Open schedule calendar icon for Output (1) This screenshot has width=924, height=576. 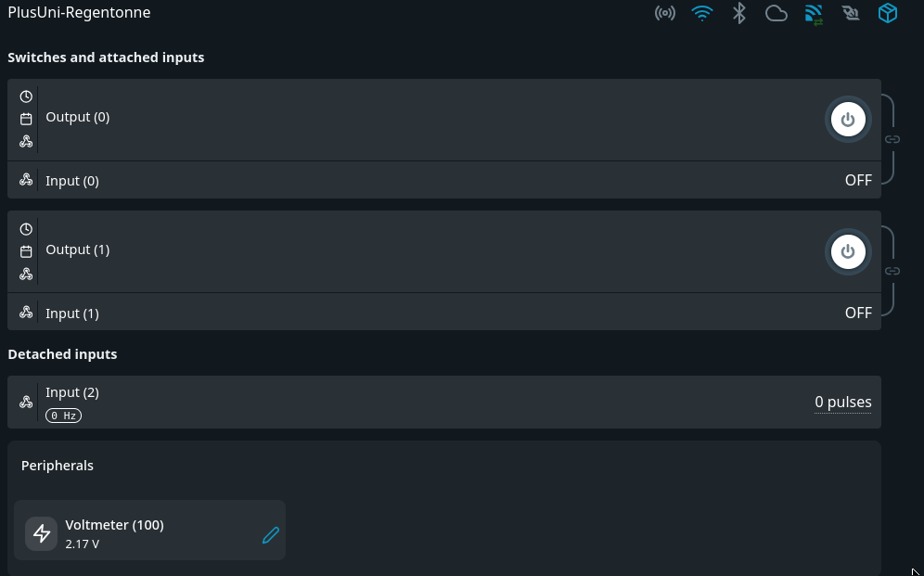[x=26, y=251]
